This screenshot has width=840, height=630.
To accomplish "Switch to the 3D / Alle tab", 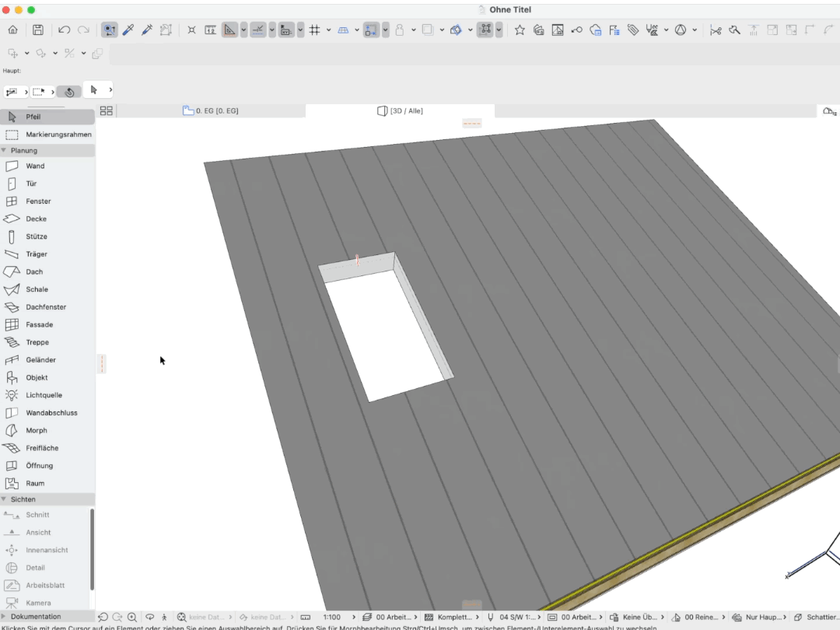I will coord(401,111).
